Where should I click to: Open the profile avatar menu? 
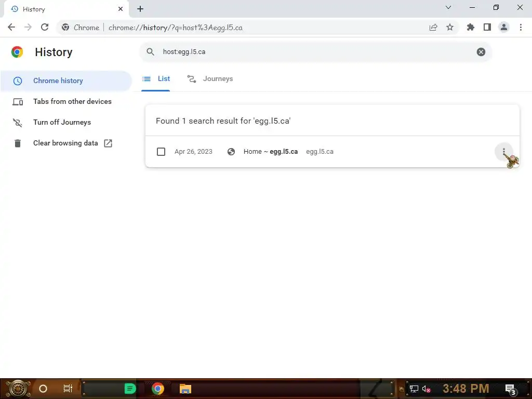504,28
